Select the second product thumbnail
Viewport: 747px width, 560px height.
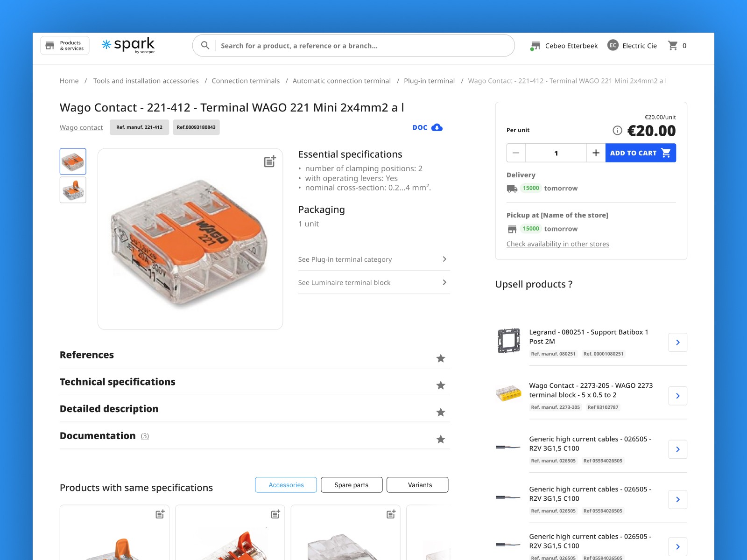click(x=73, y=190)
